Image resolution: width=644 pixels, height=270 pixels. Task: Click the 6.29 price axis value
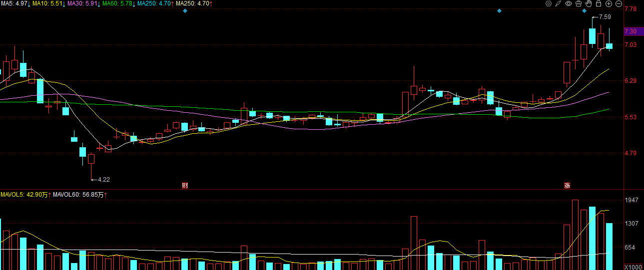[x=631, y=81]
